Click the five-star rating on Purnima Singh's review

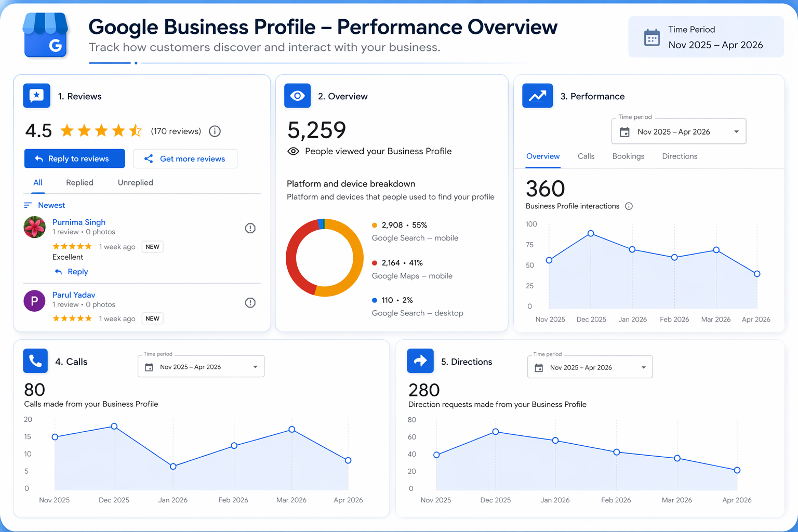click(x=72, y=246)
